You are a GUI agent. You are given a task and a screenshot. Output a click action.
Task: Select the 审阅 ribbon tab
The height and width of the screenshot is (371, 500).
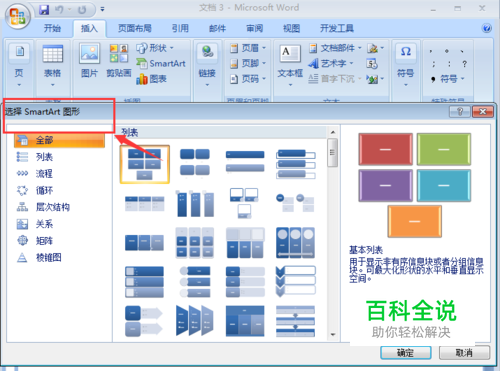(254, 28)
